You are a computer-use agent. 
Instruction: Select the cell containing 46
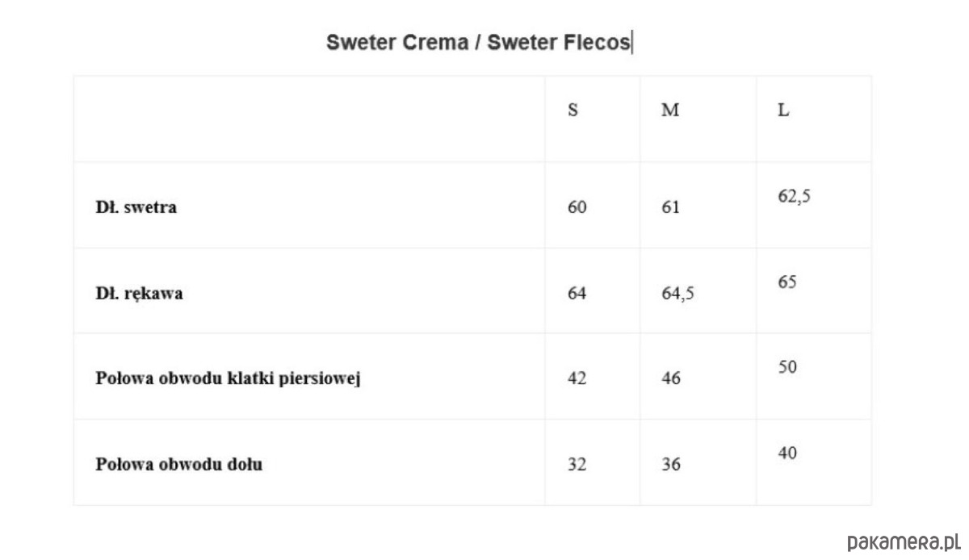(671, 378)
